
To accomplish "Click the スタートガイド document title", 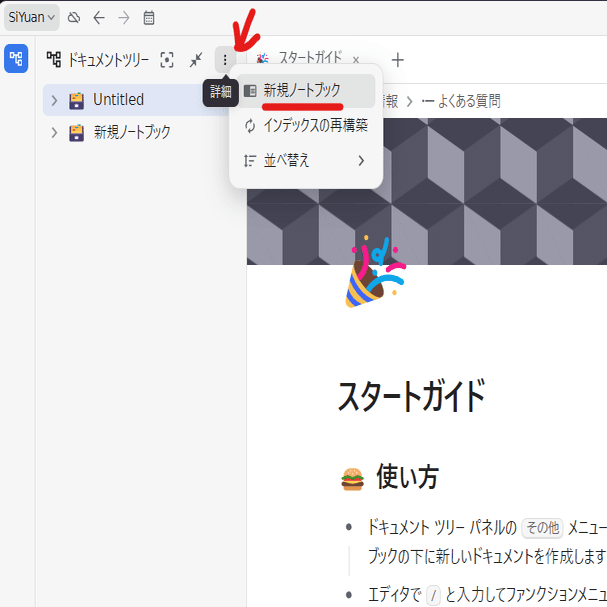I will click(411, 396).
